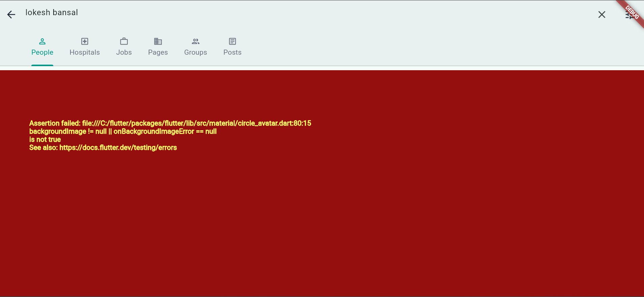Image resolution: width=644 pixels, height=297 pixels.
Task: Click the hospital plus icon
Action: (85, 42)
